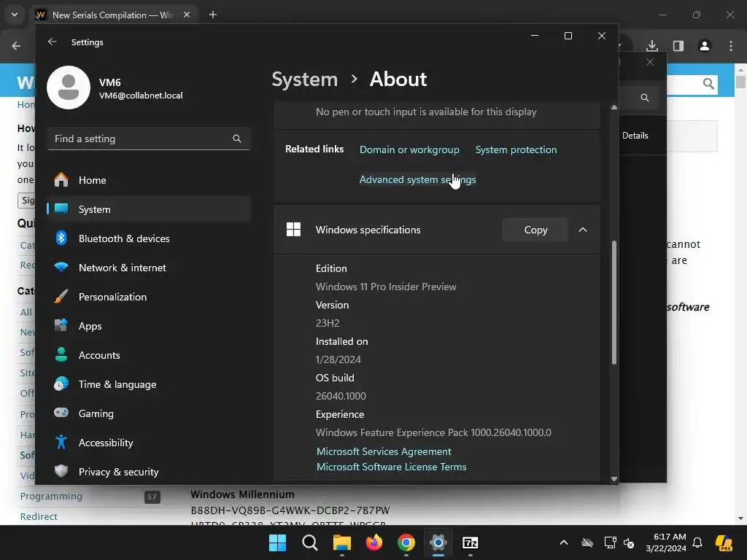Open 7-Zip from the taskbar
Screen dimensions: 747x560
(471, 542)
